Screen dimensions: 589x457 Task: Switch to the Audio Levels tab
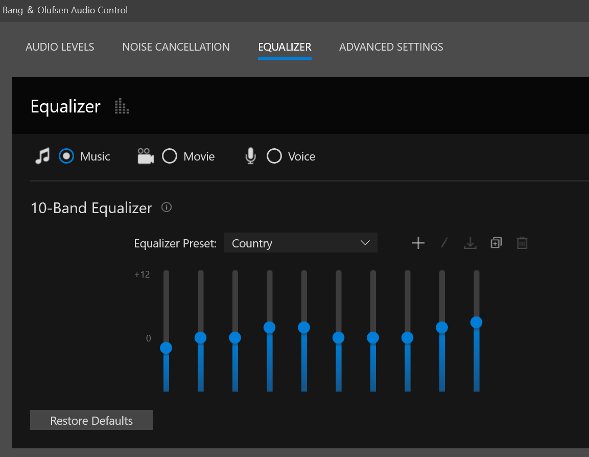coord(60,47)
